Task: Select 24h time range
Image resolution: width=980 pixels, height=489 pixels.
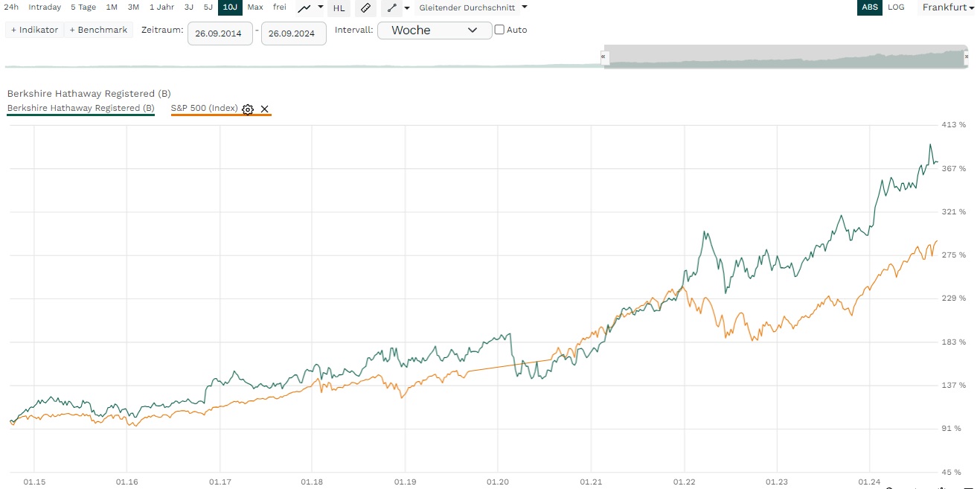Action: tap(11, 7)
